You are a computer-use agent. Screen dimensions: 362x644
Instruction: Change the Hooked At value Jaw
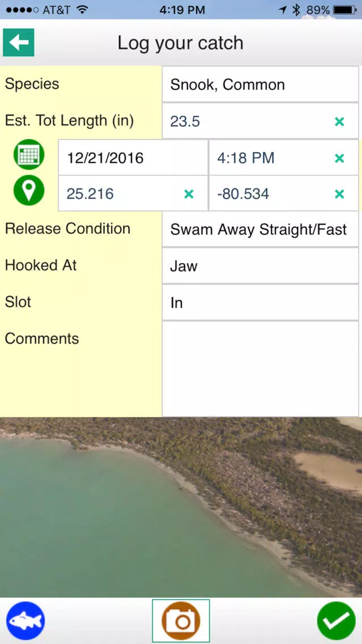point(260,266)
